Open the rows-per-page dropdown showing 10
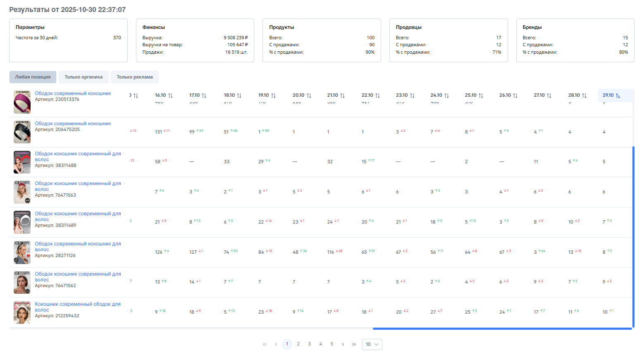Screen dimensions: 644x357 [x=372, y=344]
